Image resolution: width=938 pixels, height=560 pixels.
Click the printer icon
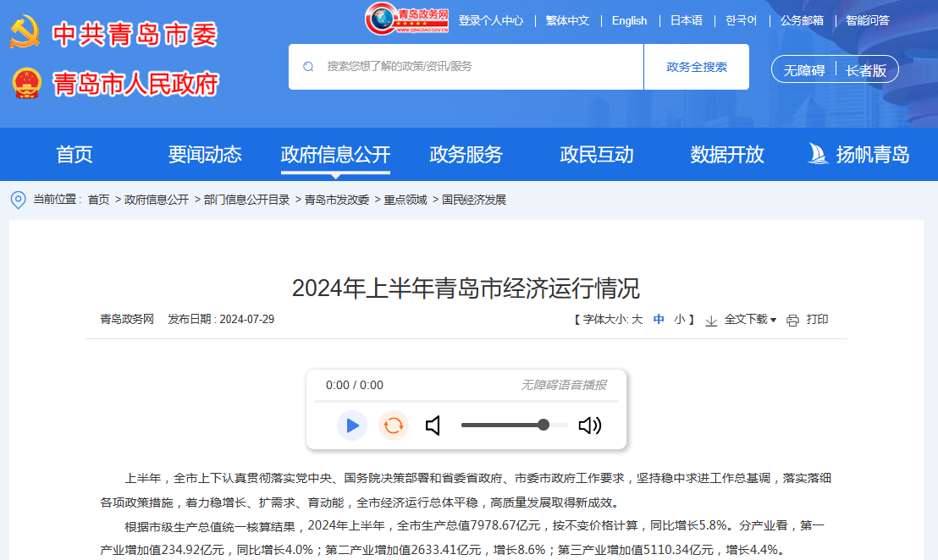pos(792,320)
